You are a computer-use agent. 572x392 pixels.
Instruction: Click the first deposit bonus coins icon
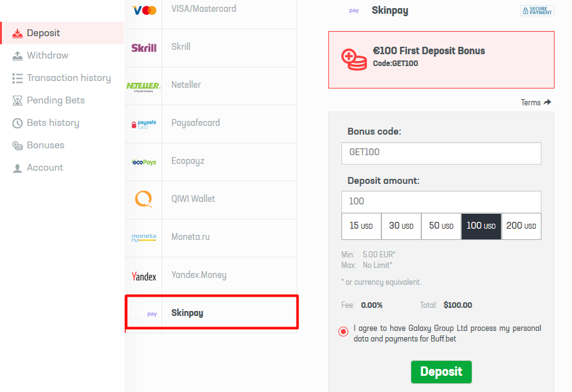coord(354,59)
